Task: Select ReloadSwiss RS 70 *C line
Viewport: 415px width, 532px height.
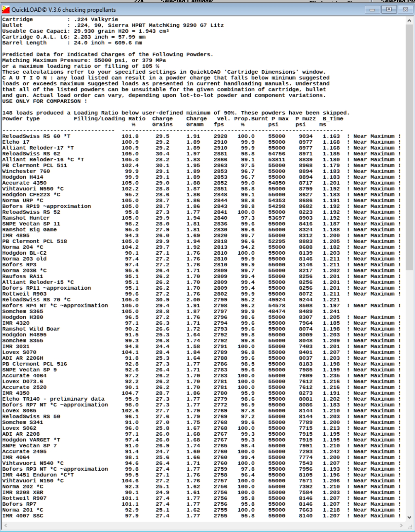Action: point(171,300)
